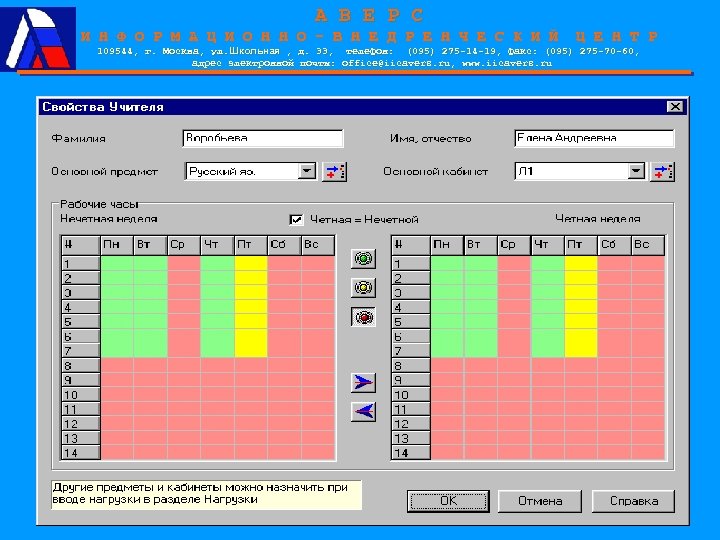720x540 pixels.
Task: Select the yellow availability marker button
Action: pos(363,288)
